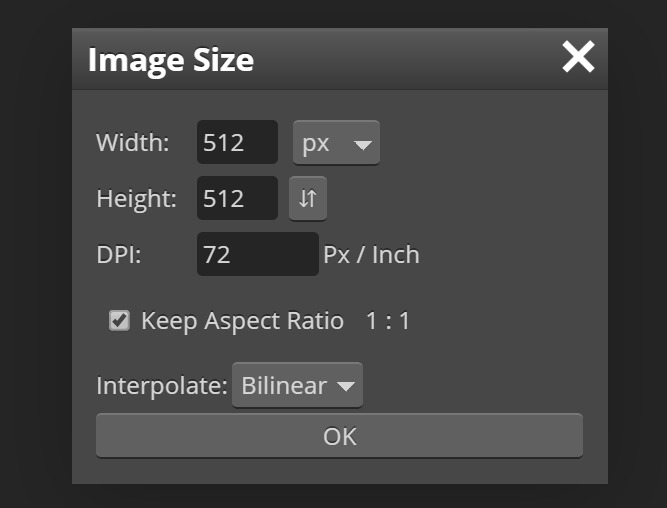Click the Image Size title bar
Screen dimensions: 667x508
click(x=339, y=59)
